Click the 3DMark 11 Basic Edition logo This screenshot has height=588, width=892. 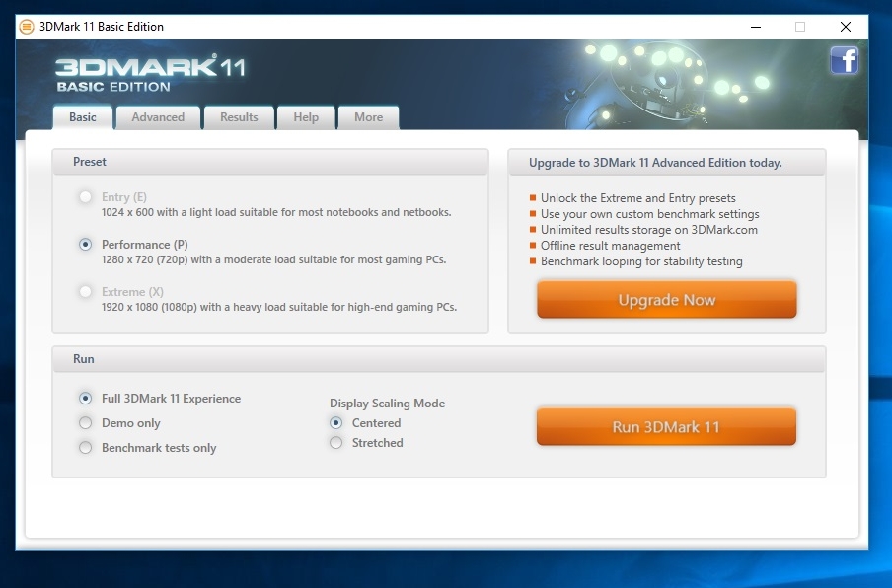pyautogui.click(x=150, y=73)
